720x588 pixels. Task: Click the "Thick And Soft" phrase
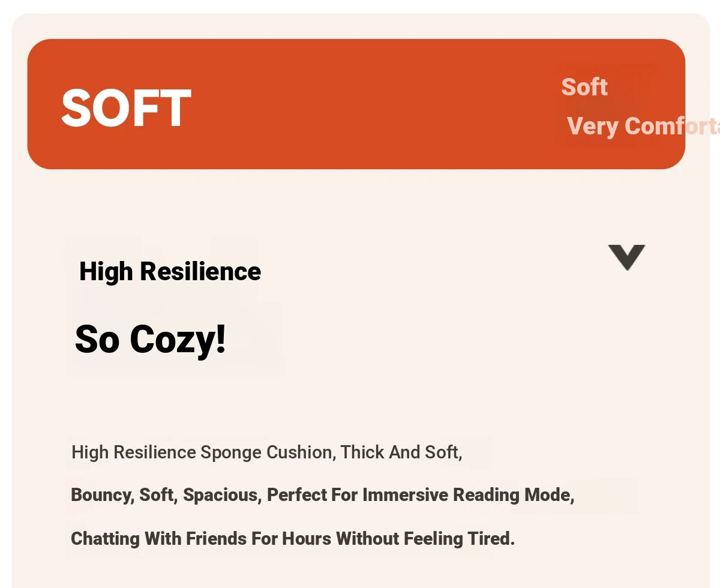pyautogui.click(x=401, y=452)
